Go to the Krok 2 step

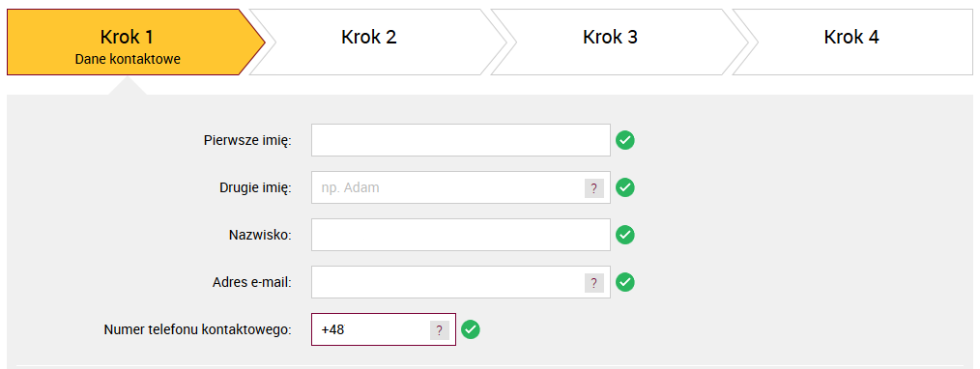(378, 42)
